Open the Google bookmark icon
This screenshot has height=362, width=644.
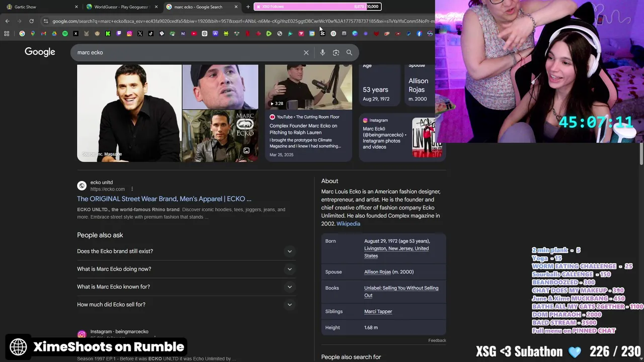(x=22, y=34)
